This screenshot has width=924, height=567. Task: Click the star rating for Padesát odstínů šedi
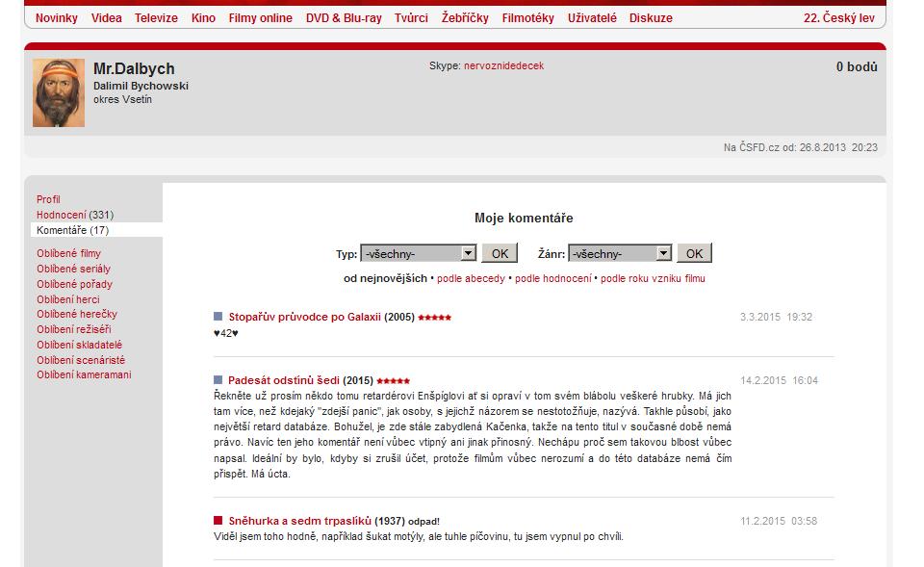[x=393, y=380]
